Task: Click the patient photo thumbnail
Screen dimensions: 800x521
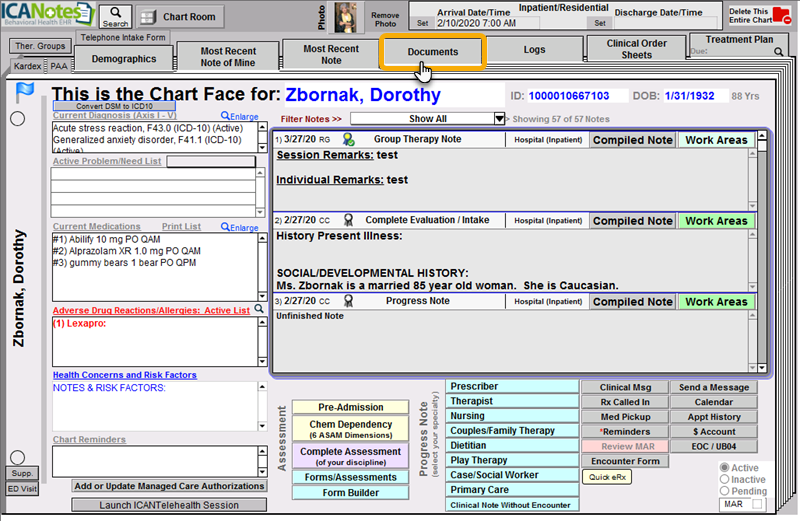Action: [348, 16]
